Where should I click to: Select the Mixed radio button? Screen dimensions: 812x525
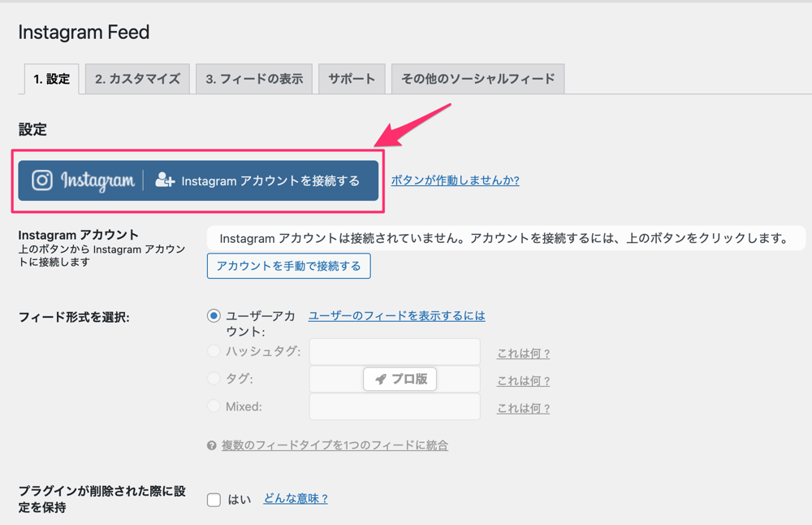tap(214, 406)
